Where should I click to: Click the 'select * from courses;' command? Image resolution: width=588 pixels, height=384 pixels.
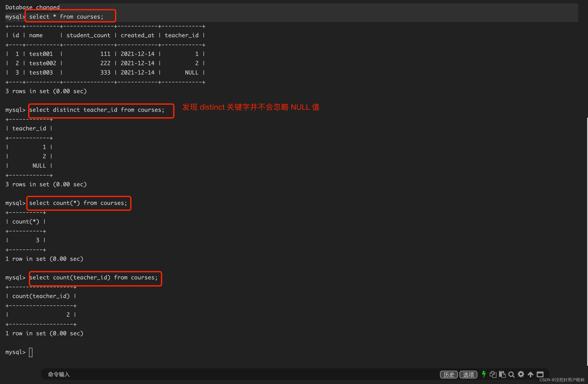(x=66, y=17)
